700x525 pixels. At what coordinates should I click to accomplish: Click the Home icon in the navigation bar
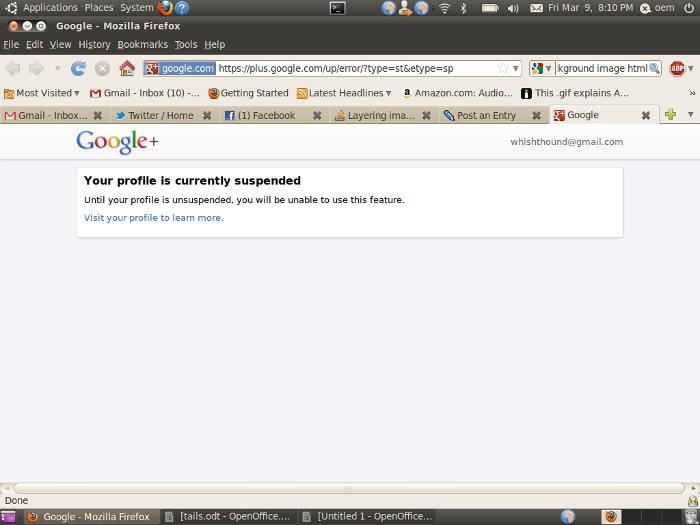tap(127, 68)
